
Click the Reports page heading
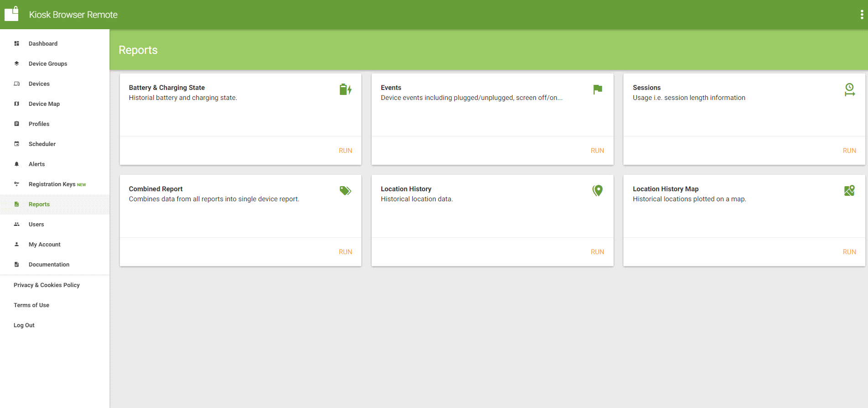(138, 50)
